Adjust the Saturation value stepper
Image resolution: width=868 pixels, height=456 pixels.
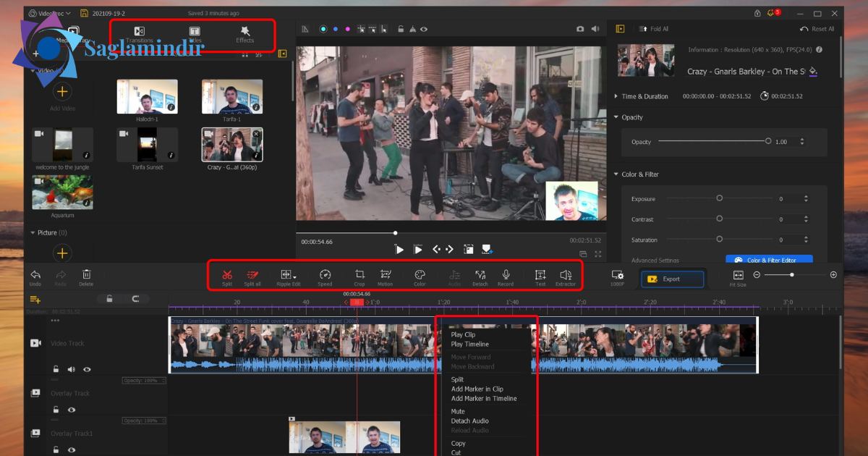(806, 240)
